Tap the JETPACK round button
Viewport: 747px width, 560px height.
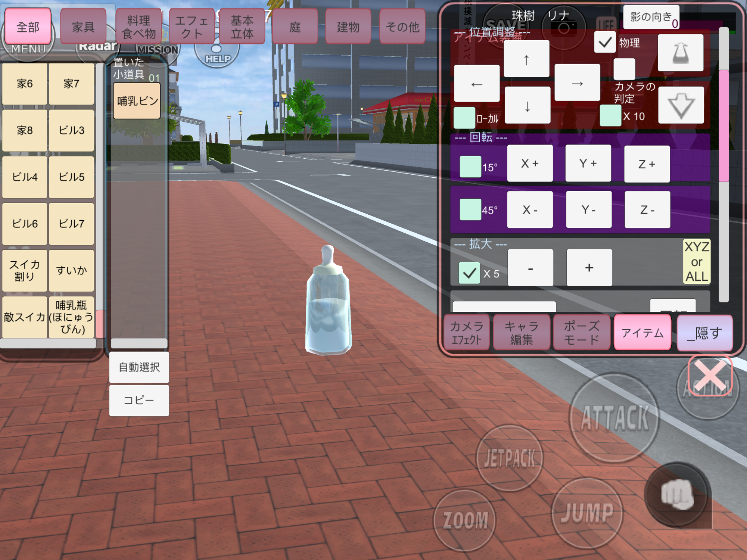[x=509, y=458]
